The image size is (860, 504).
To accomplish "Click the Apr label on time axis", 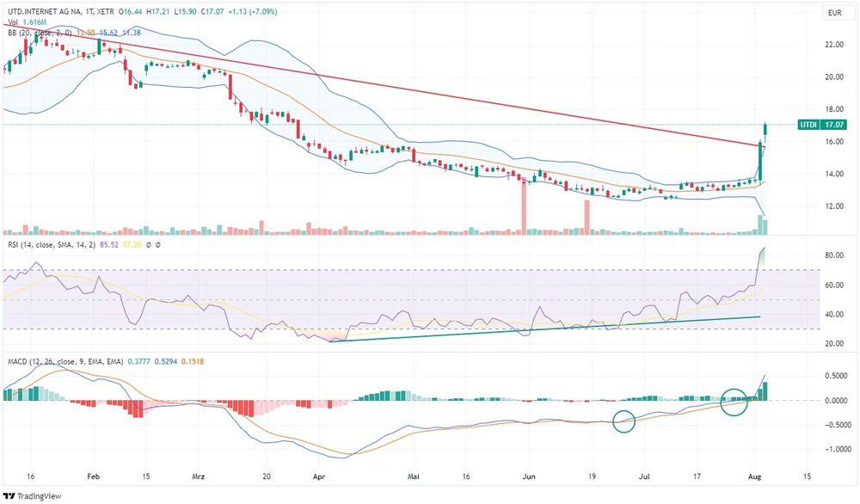I will tap(320, 475).
